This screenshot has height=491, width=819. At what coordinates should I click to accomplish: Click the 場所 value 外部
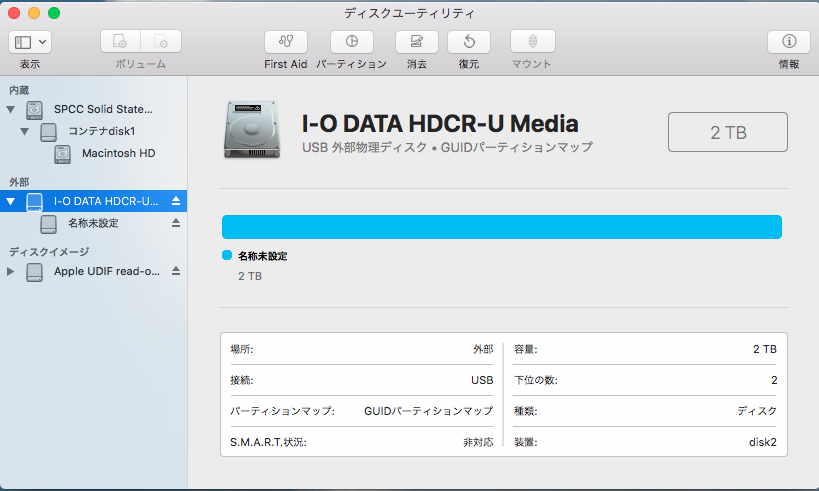483,349
